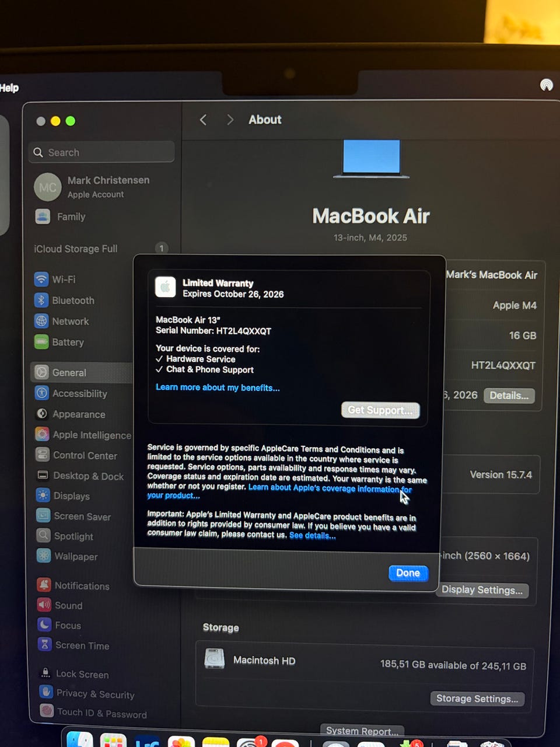Click the Storage section heading
The image size is (560, 747).
[x=221, y=627]
